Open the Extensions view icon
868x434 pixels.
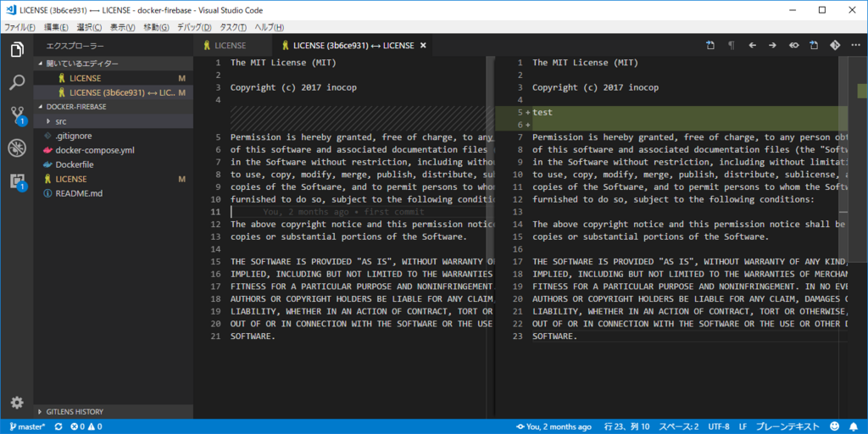tap(17, 181)
